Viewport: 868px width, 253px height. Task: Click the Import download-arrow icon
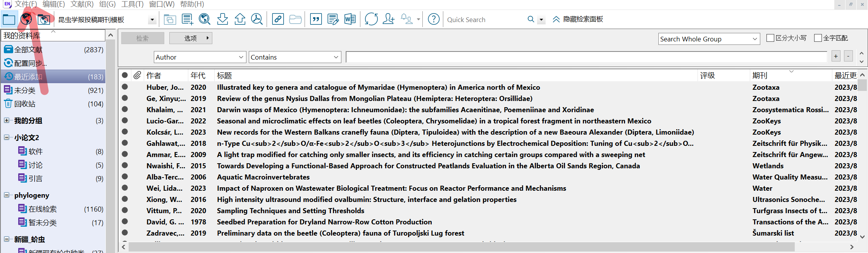[222, 19]
